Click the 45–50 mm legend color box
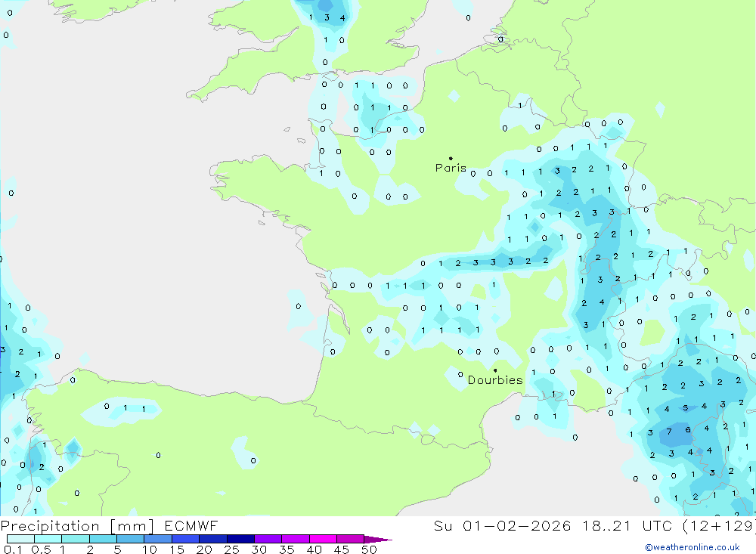Viewport: 756px width, 554px height. [x=351, y=539]
